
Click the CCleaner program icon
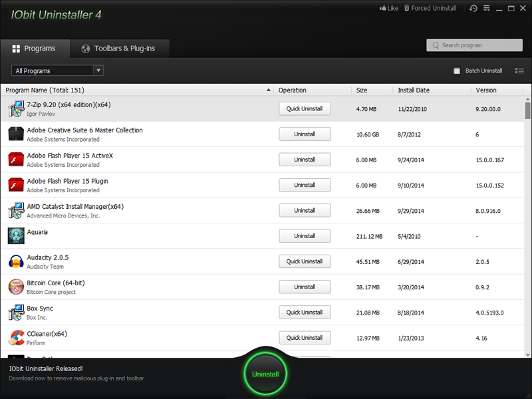pyautogui.click(x=16, y=338)
